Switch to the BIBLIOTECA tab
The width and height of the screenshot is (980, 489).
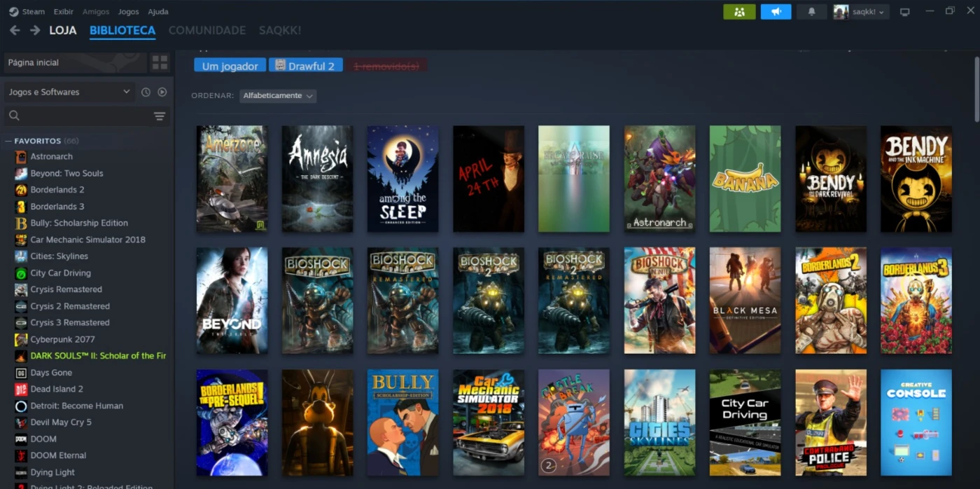122,31
